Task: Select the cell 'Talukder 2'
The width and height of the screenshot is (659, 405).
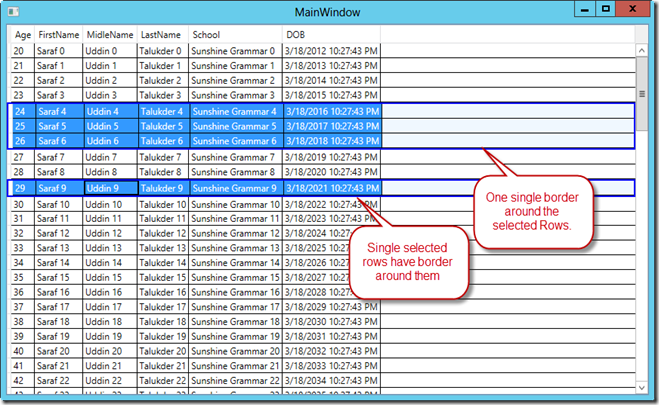Action: (163, 80)
